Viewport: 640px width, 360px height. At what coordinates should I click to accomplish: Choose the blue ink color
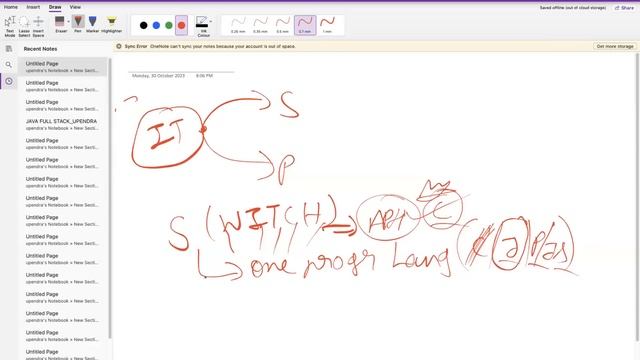pos(156,25)
